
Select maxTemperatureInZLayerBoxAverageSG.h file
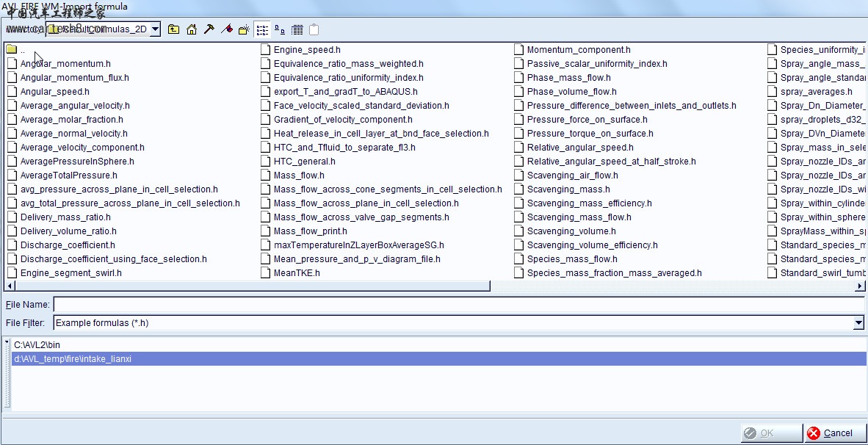(x=352, y=245)
